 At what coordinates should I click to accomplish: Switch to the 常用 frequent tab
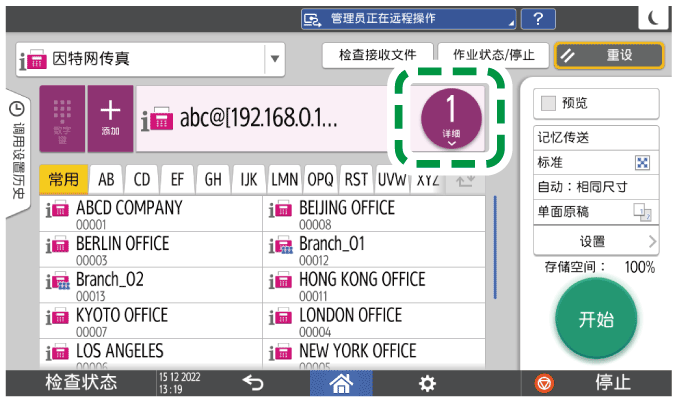[64, 180]
